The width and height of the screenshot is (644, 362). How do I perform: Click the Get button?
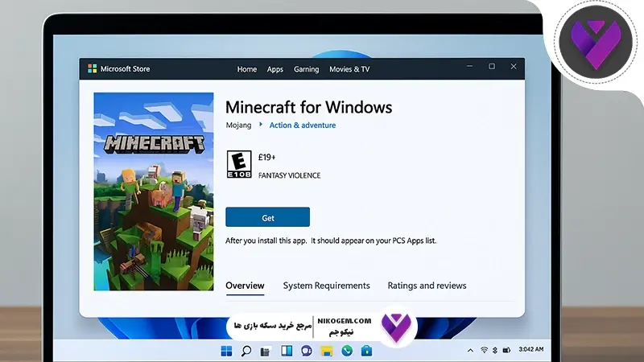267,217
